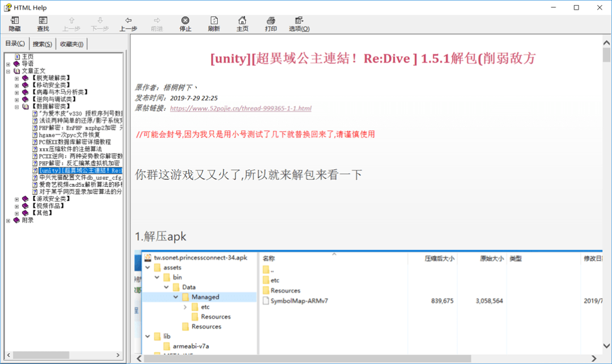This screenshot has height=364, width=612.
Task: Stop loading with the 停止 icon
Action: [185, 20]
